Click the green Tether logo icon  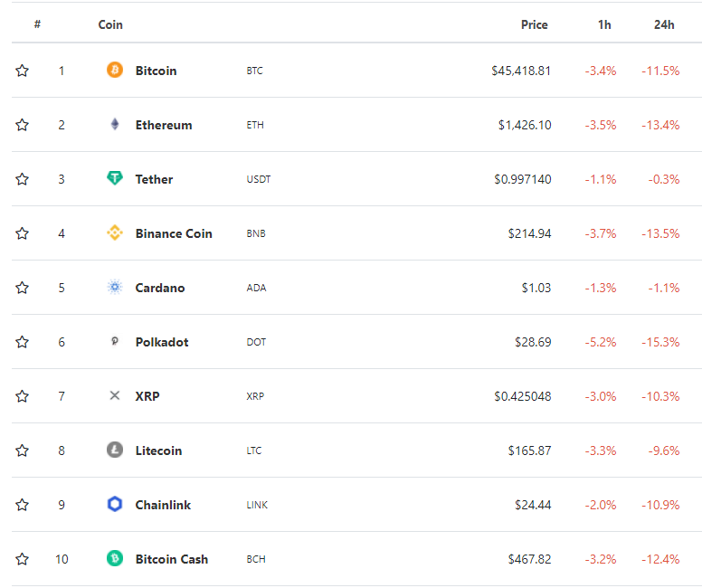[x=115, y=178]
